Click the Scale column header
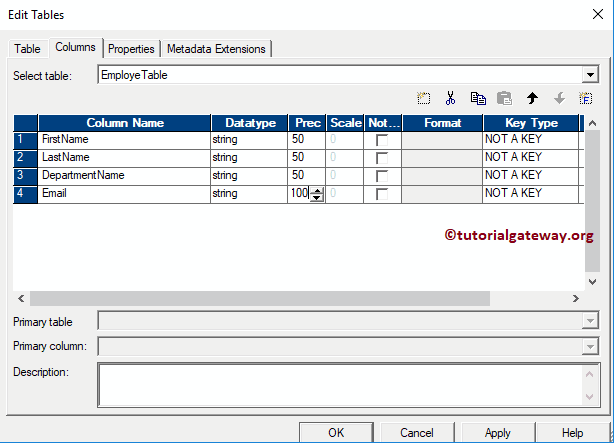This screenshot has width=614, height=443. point(345,123)
